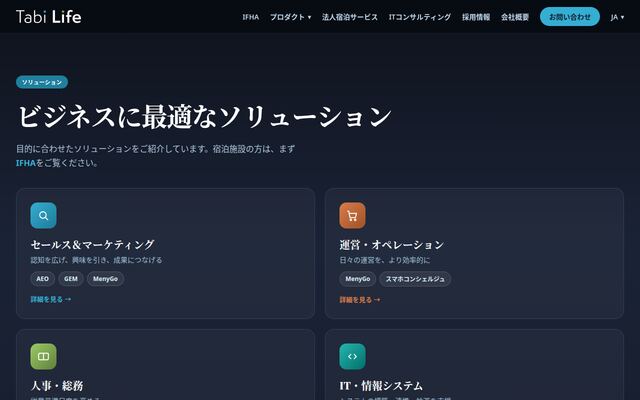Image resolution: width=640 pixels, height=400 pixels.
Task: Open 法人宿泊サービス in the navigation bar
Action: (x=350, y=17)
